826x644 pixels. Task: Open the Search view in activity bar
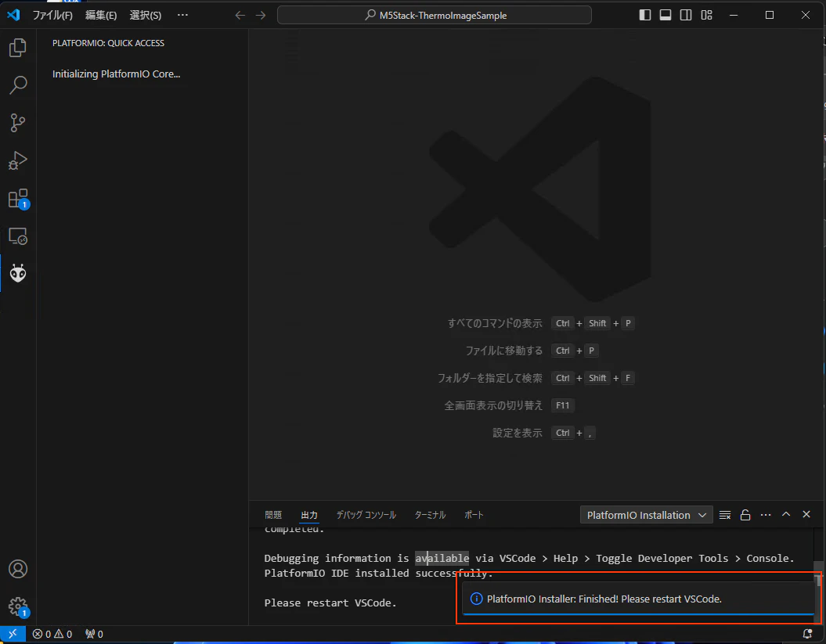18,85
